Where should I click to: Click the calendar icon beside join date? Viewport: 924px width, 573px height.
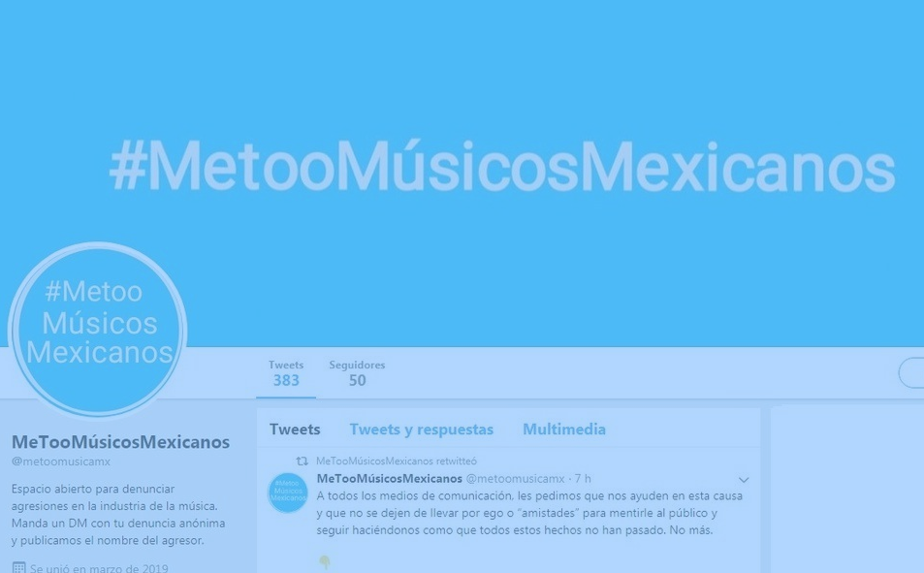(18, 568)
